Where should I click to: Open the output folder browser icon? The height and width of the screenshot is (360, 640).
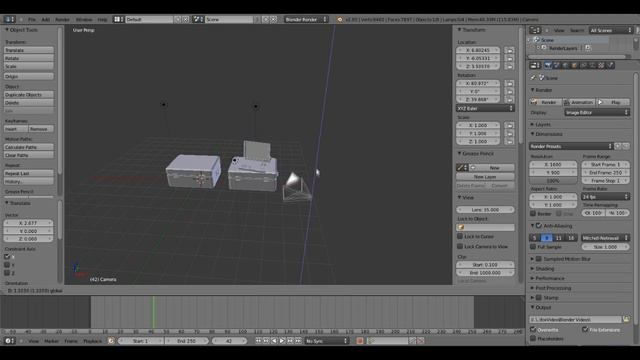point(626,319)
